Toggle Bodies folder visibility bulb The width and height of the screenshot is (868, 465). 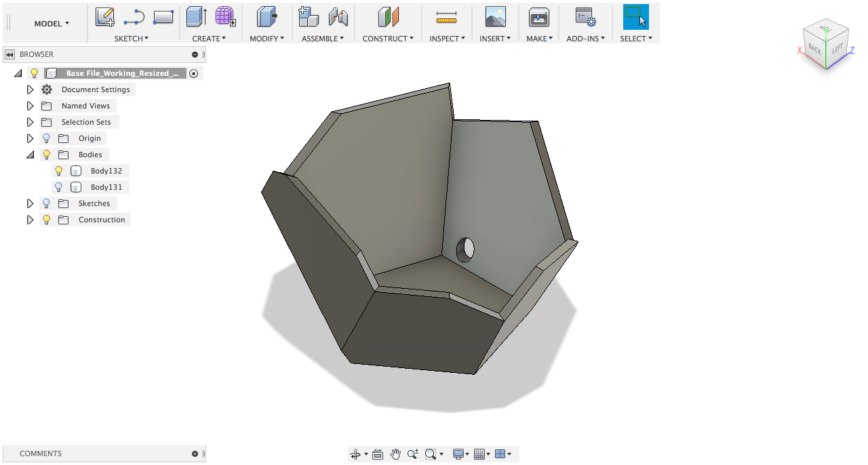point(47,155)
